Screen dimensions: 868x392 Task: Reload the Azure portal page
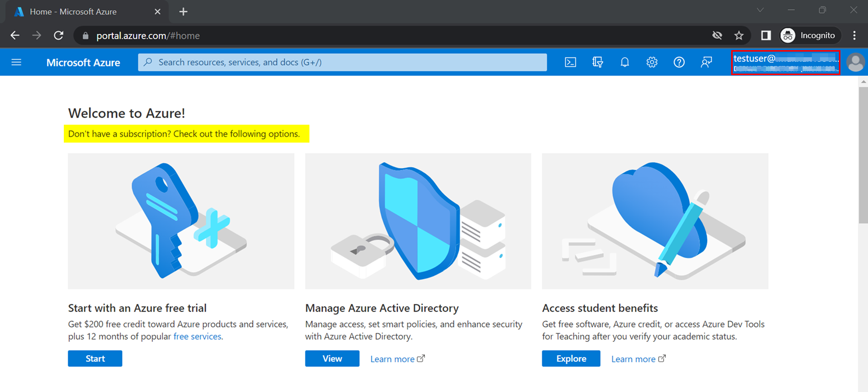tap(59, 35)
